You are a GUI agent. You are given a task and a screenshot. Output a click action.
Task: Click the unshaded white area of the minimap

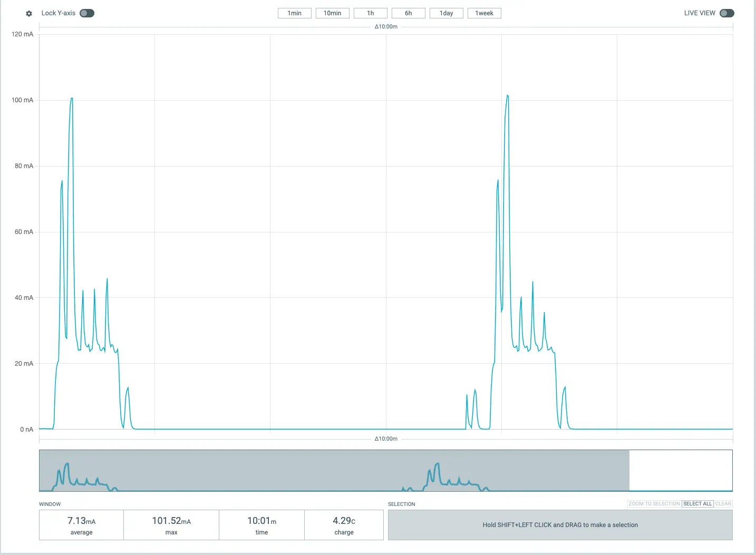(680, 470)
